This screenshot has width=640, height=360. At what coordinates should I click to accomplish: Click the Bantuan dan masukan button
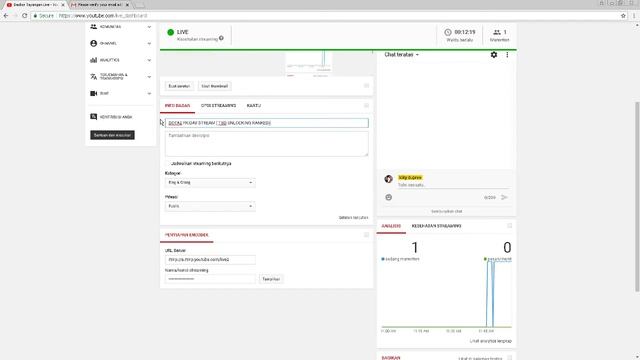tap(112, 135)
